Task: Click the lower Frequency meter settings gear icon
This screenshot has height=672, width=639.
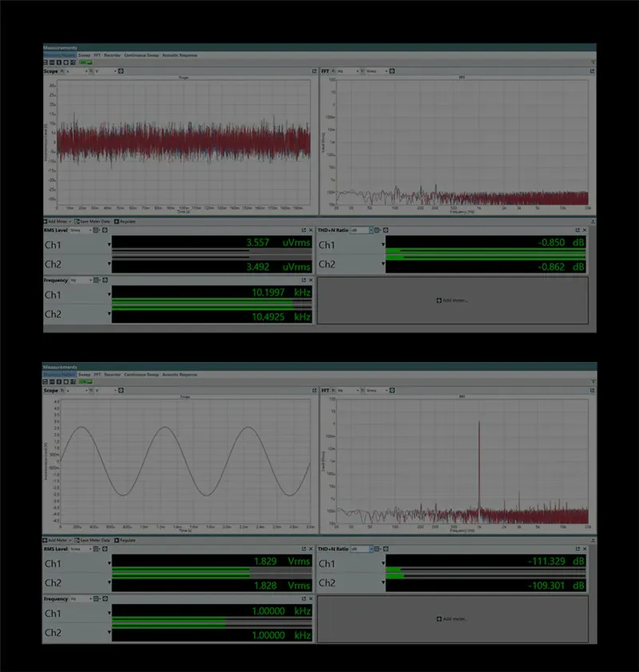Action: pyautogui.click(x=105, y=598)
